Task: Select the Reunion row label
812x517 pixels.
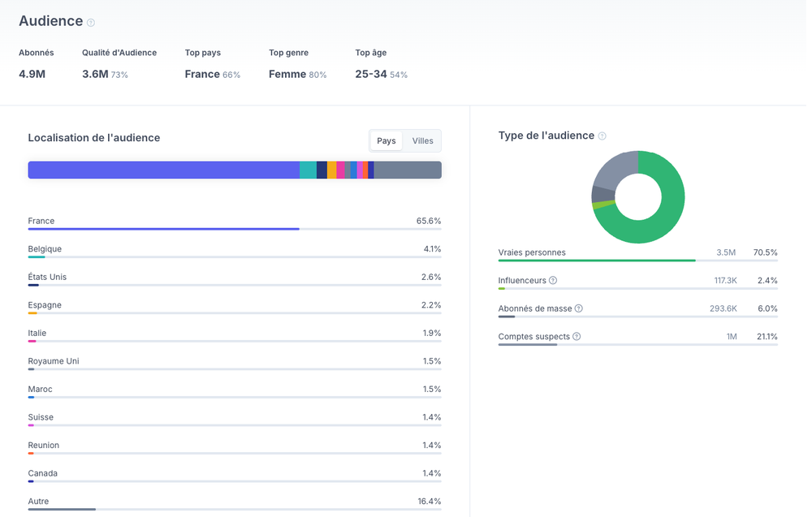Action: pos(44,445)
